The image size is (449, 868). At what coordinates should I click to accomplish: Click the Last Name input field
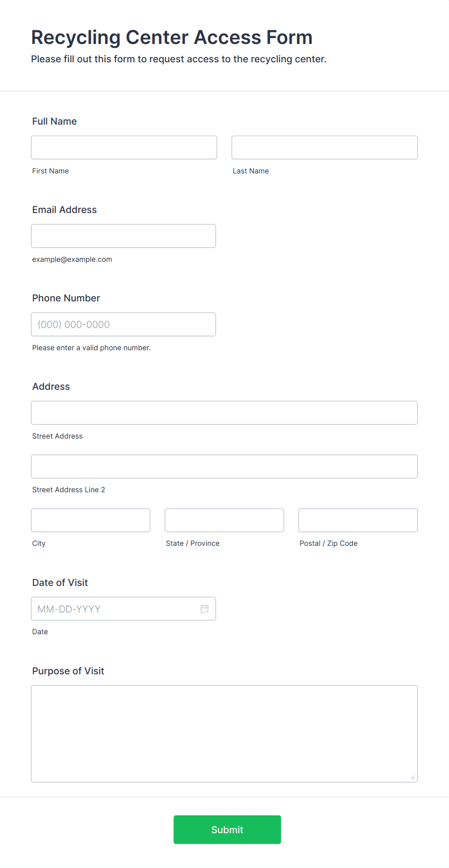324,147
